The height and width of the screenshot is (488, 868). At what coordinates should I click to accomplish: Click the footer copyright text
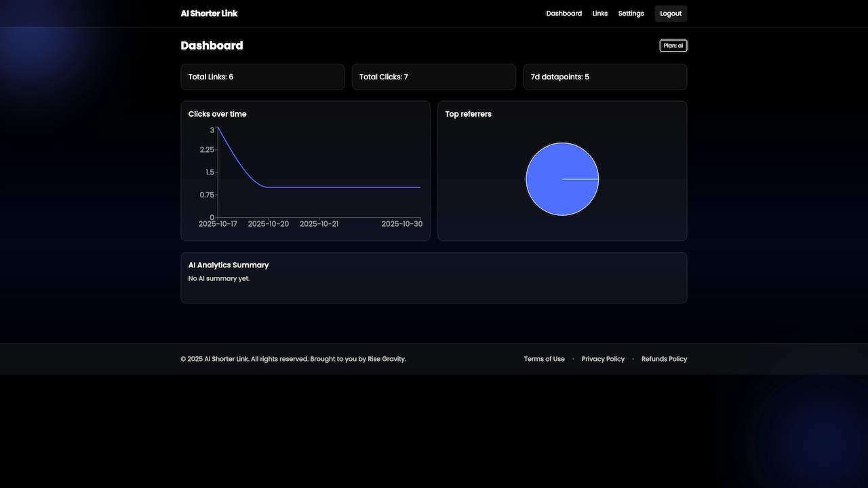294,359
